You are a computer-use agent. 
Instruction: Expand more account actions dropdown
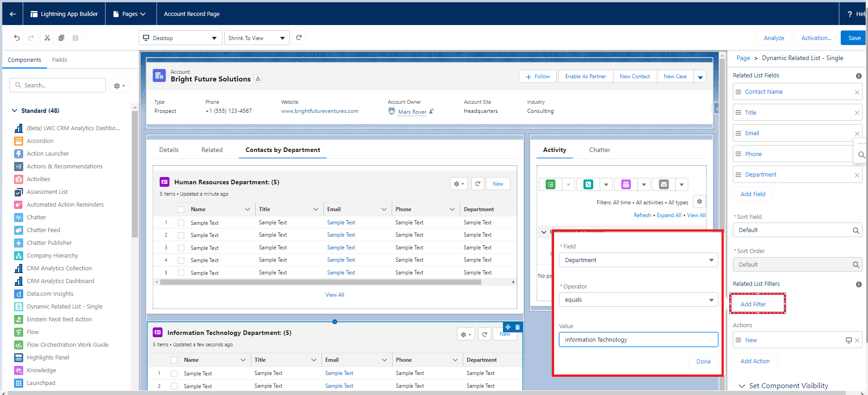[700, 77]
